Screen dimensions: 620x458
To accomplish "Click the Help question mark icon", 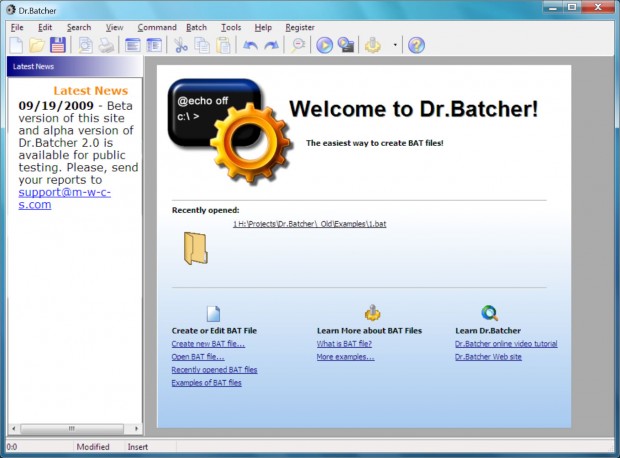I will pyautogui.click(x=416, y=45).
